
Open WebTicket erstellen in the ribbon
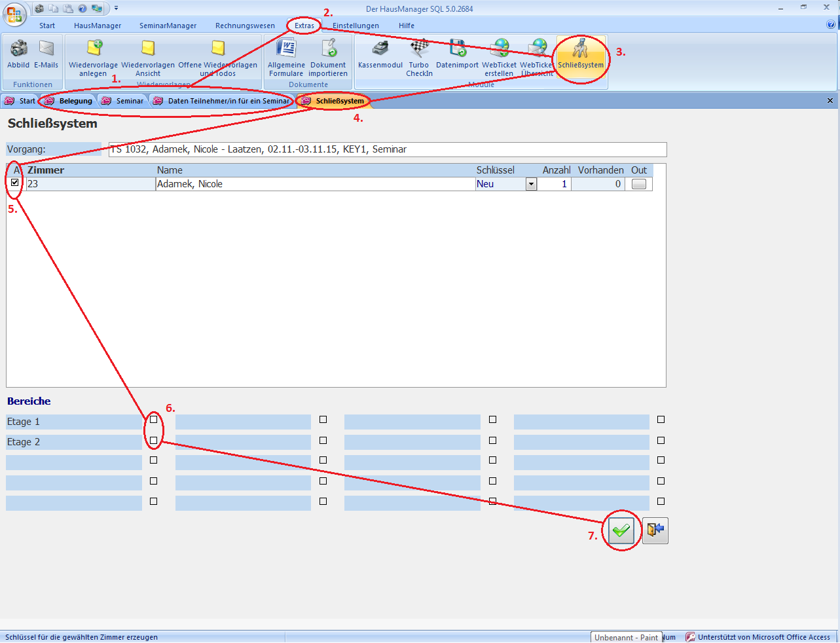click(x=500, y=49)
